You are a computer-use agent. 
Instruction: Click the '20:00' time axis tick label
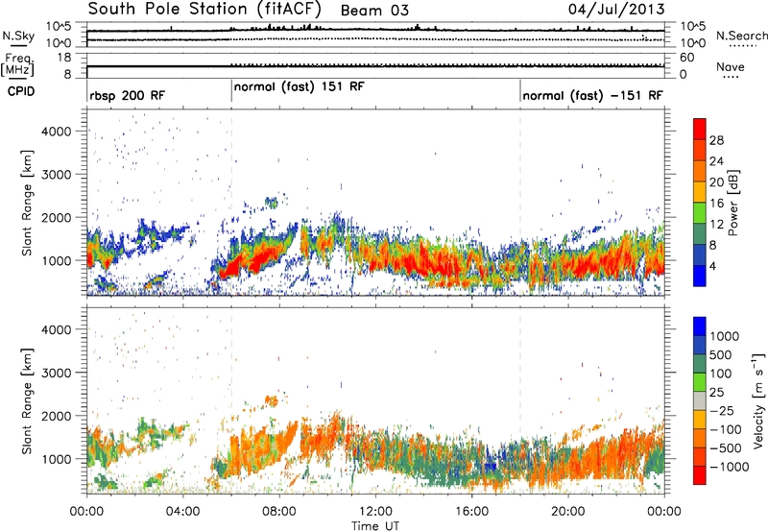pyautogui.click(x=567, y=512)
